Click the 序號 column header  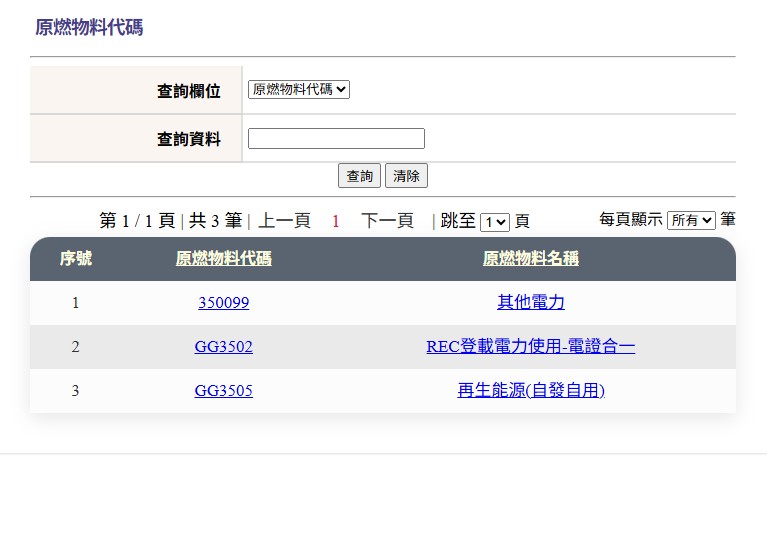click(75, 259)
